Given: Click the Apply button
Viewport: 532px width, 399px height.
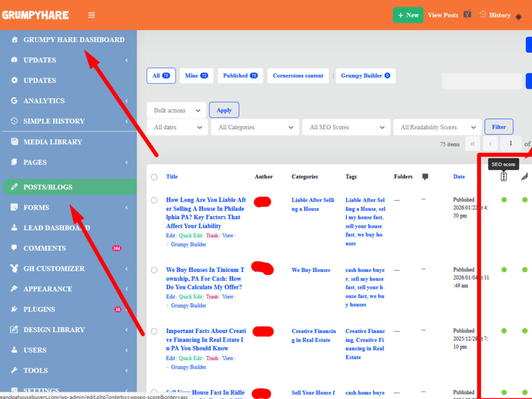Looking at the screenshot, I should [224, 110].
